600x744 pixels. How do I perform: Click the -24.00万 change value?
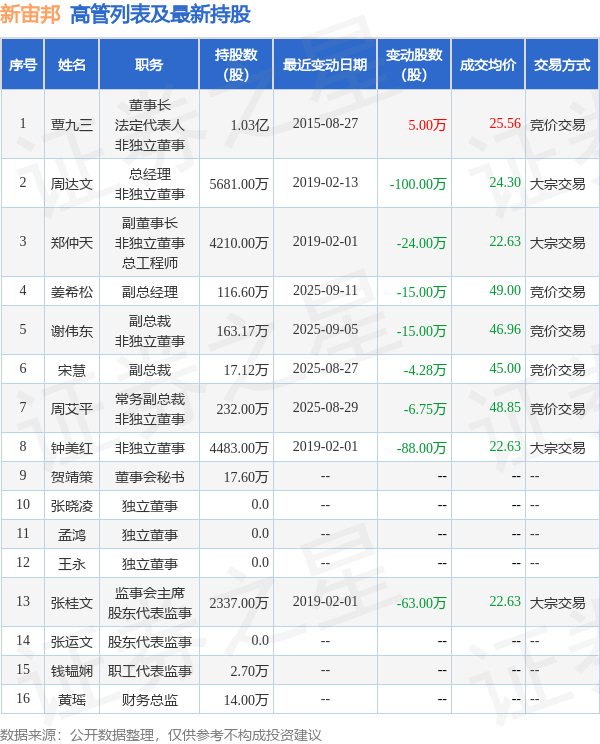click(422, 243)
